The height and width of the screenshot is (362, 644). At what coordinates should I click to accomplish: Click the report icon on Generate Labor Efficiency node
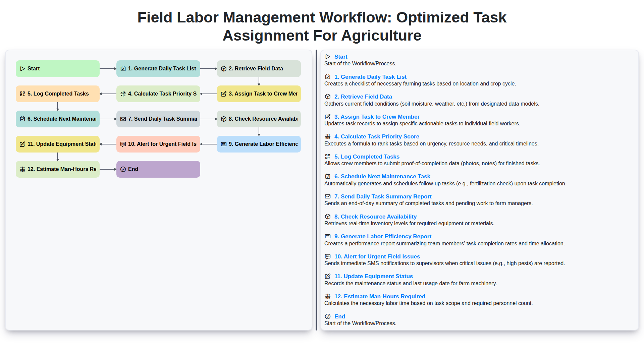coord(223,144)
